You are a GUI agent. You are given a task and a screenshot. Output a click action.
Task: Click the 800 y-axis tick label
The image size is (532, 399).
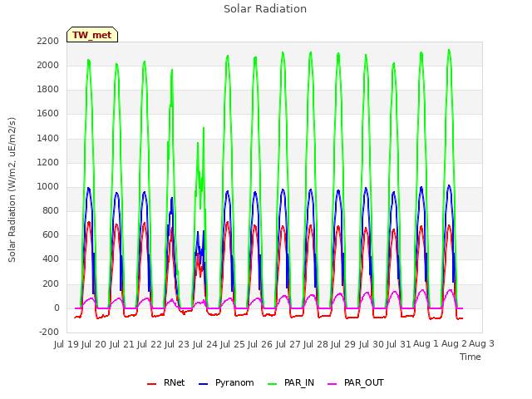tap(51, 210)
